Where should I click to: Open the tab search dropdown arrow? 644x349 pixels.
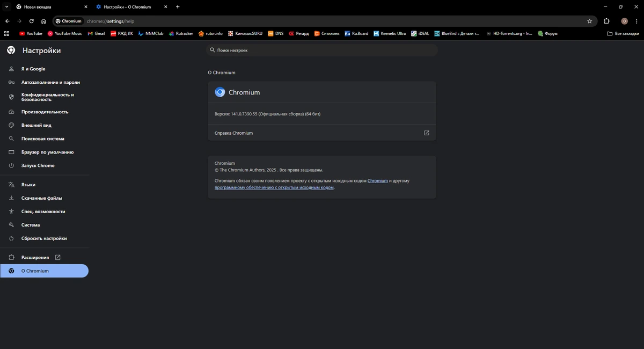click(6, 7)
